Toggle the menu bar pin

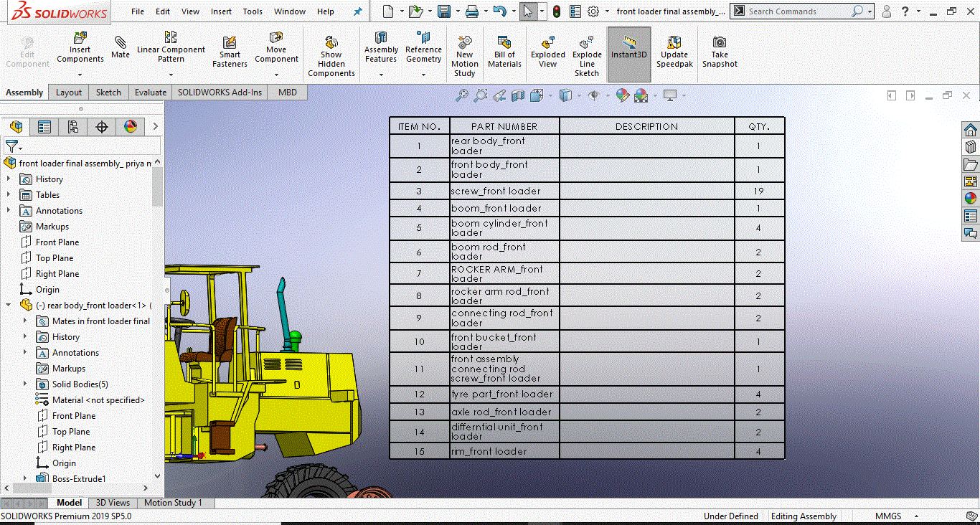tap(358, 11)
